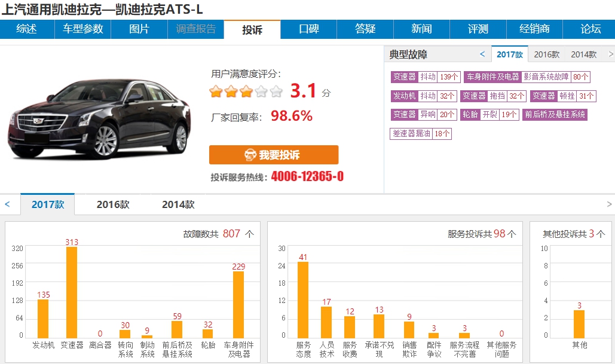This screenshot has width=615, height=364.
Task: Open the 新闻 news tab
Action: [x=421, y=29]
